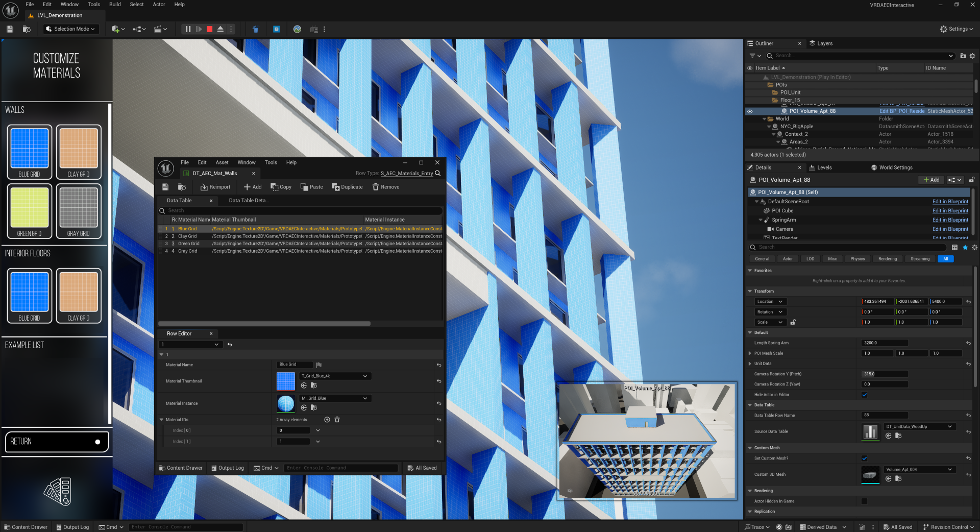Disable the Set Custom Mesh checkbox

pos(864,458)
